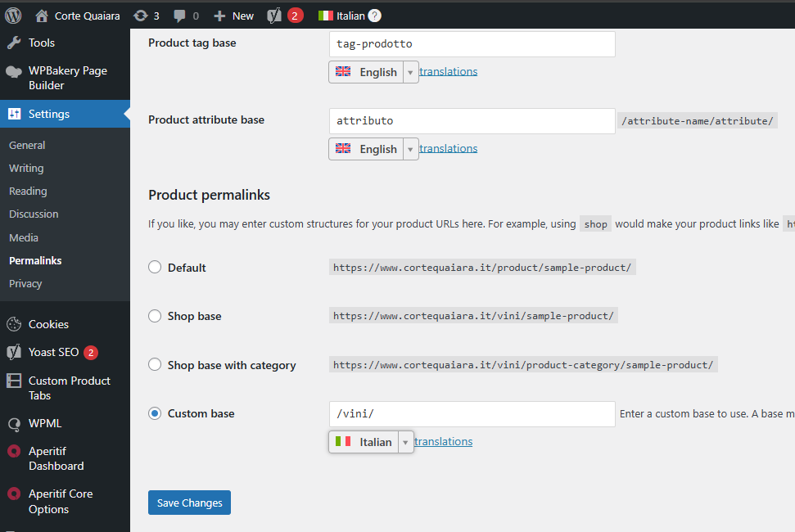
Task: Click the WordPress logo in admin bar
Action: (13, 16)
